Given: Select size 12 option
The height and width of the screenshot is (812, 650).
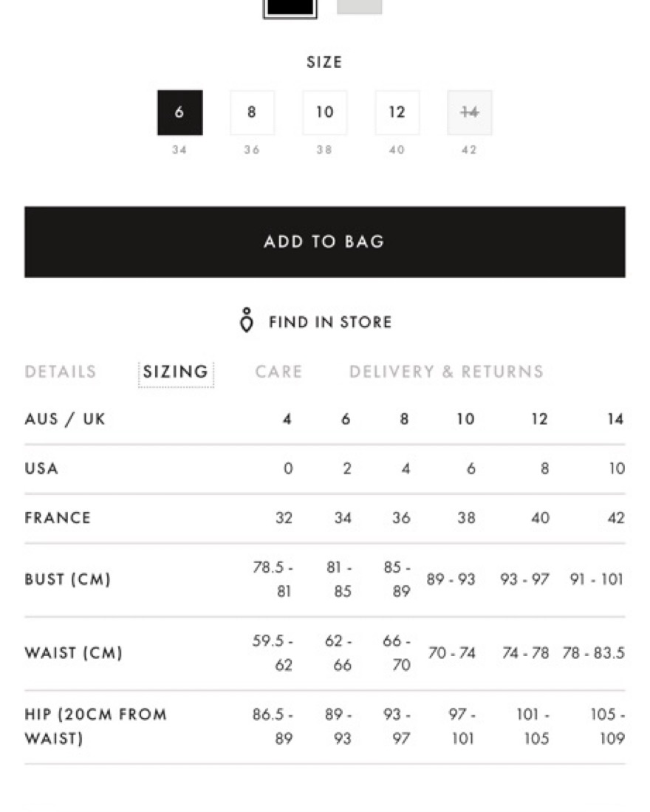Looking at the screenshot, I should point(397,112).
